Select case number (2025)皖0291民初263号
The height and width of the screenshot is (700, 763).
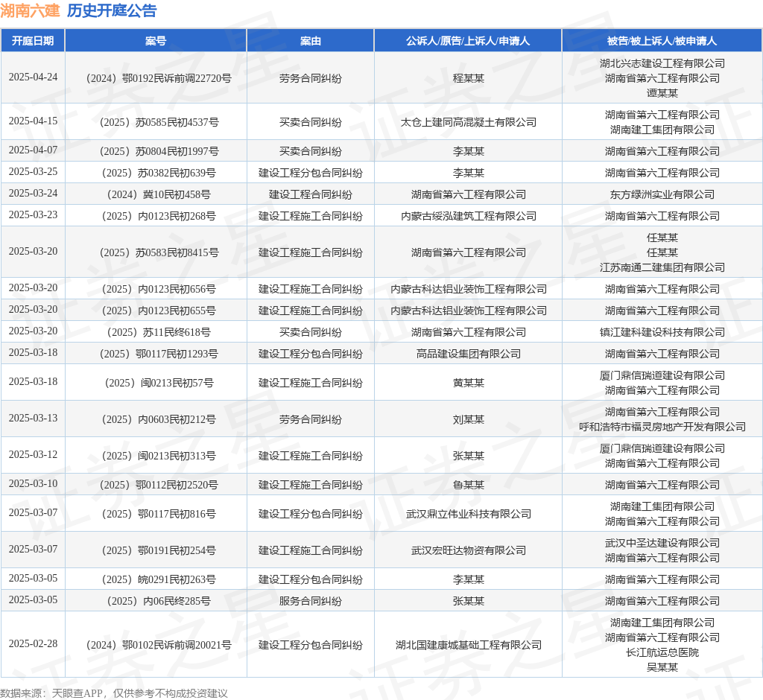point(159,579)
